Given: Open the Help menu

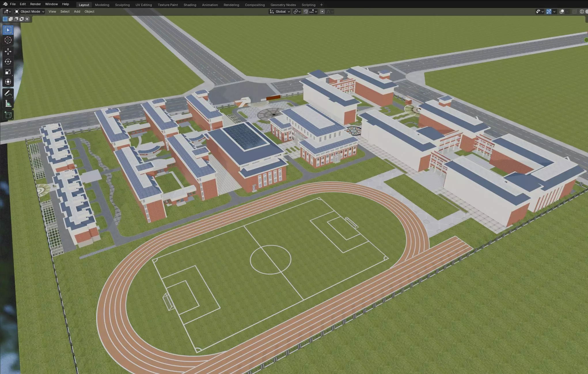Looking at the screenshot, I should 65,4.
